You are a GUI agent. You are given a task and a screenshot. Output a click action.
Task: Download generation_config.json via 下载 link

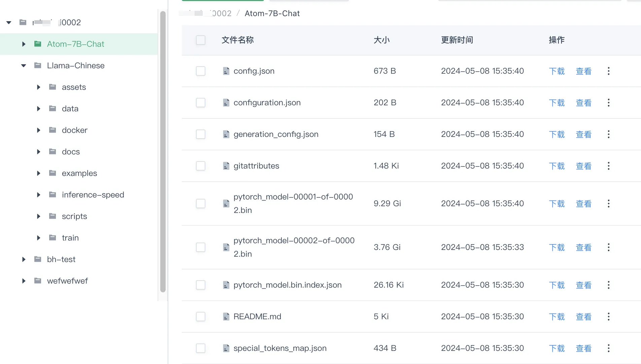click(x=557, y=135)
